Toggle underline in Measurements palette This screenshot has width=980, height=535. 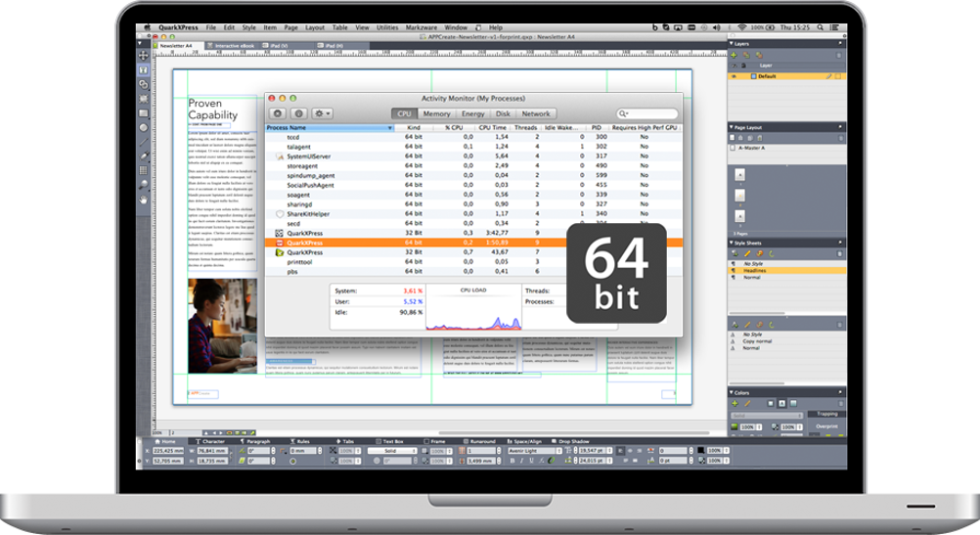pyautogui.click(x=532, y=461)
